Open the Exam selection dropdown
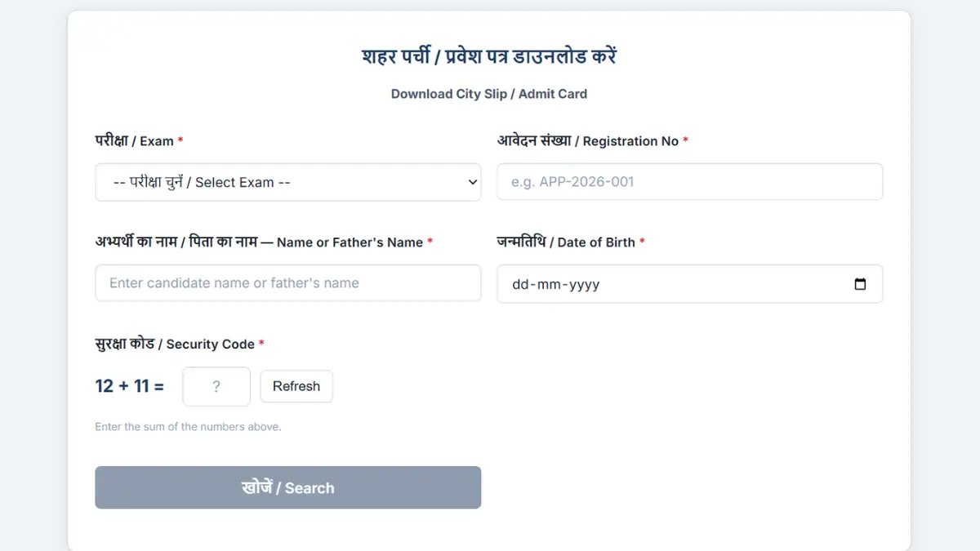The image size is (980, 551). (x=287, y=182)
